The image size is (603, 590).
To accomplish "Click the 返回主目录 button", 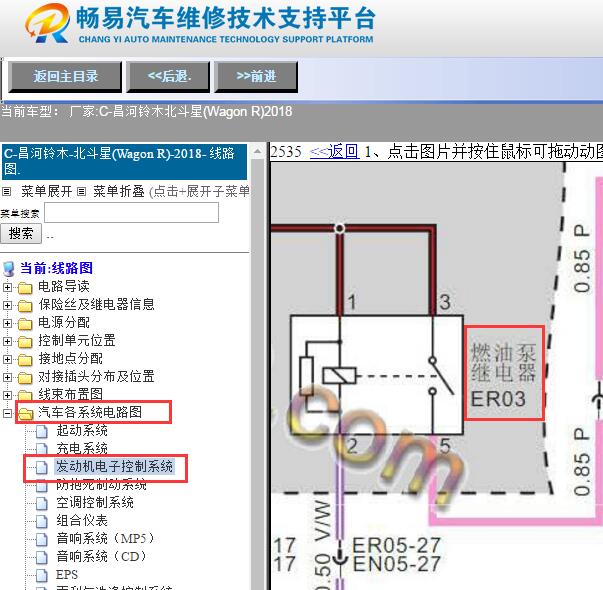I will 65,77.
